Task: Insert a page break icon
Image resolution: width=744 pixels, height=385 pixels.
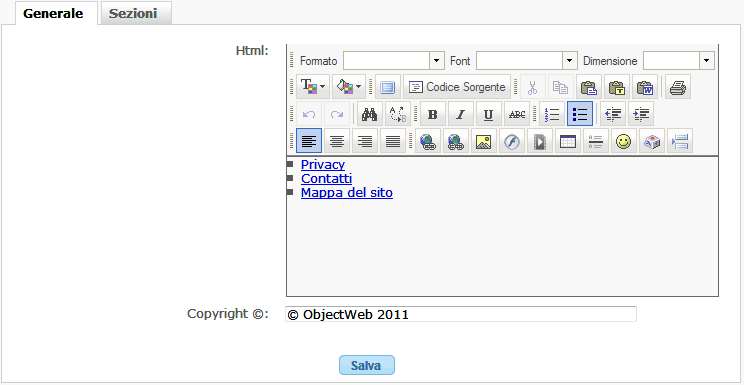Action: pos(679,141)
